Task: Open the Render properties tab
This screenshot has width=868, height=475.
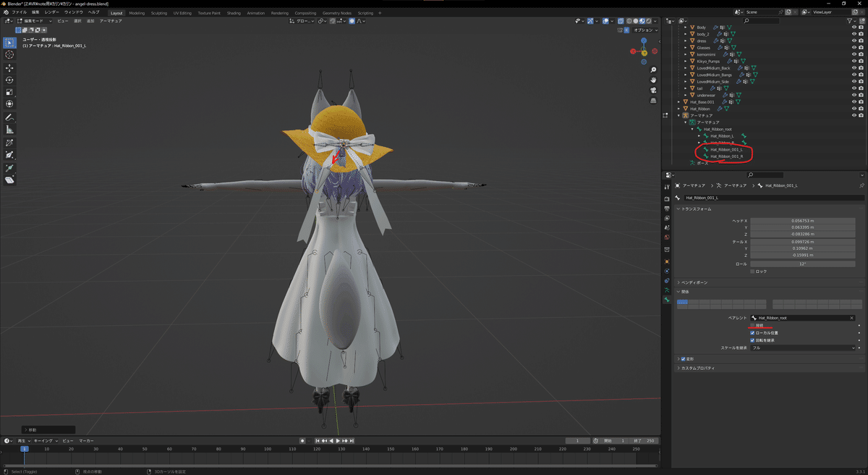Action: (x=667, y=198)
